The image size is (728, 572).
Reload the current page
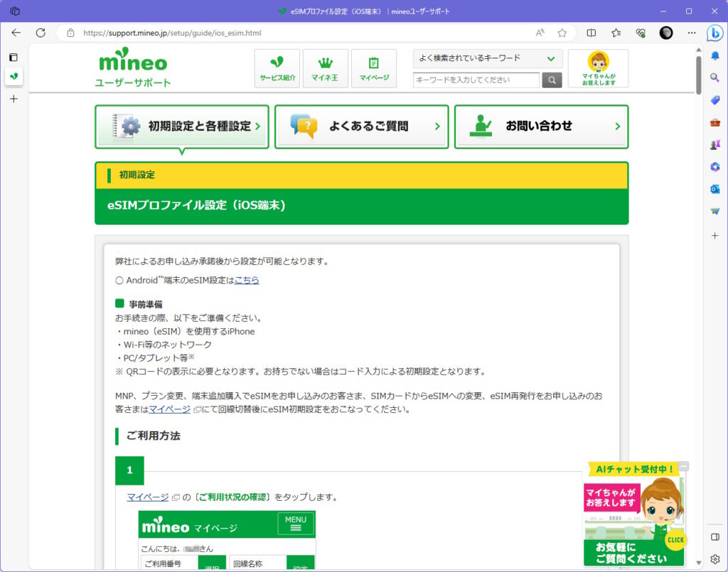41,33
